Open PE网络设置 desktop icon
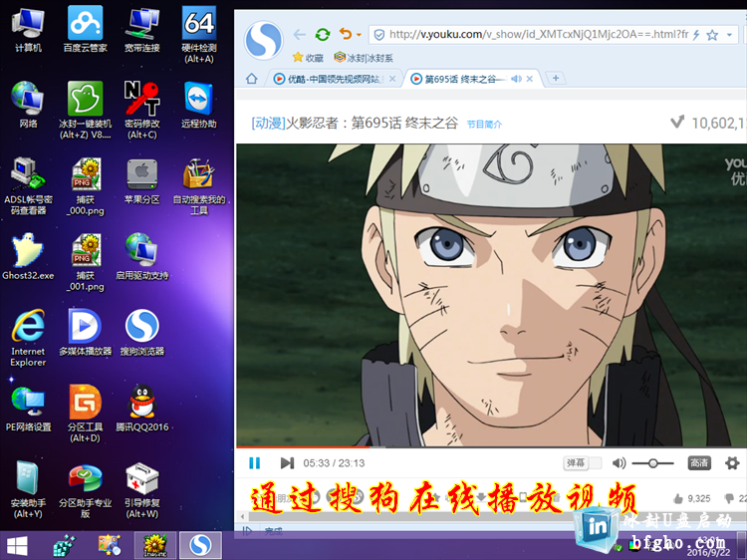Viewport: 747px width, 560px height. (x=28, y=408)
